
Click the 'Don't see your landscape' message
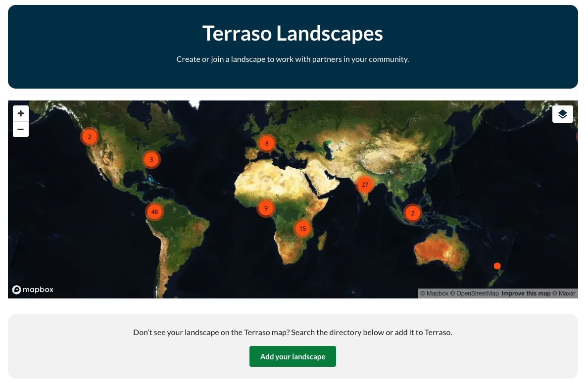click(x=293, y=332)
